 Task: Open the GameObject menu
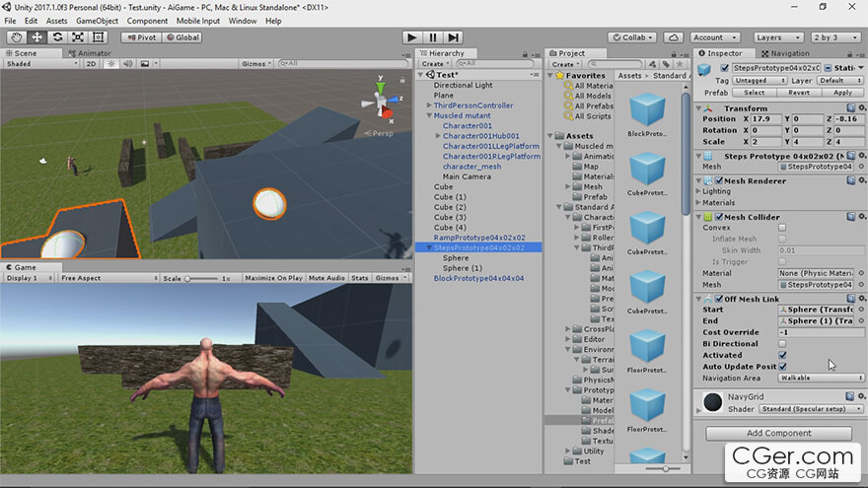[97, 21]
